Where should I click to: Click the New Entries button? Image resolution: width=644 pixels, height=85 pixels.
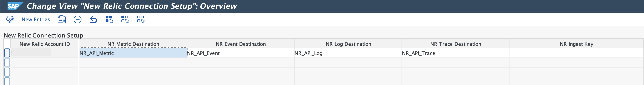36,20
